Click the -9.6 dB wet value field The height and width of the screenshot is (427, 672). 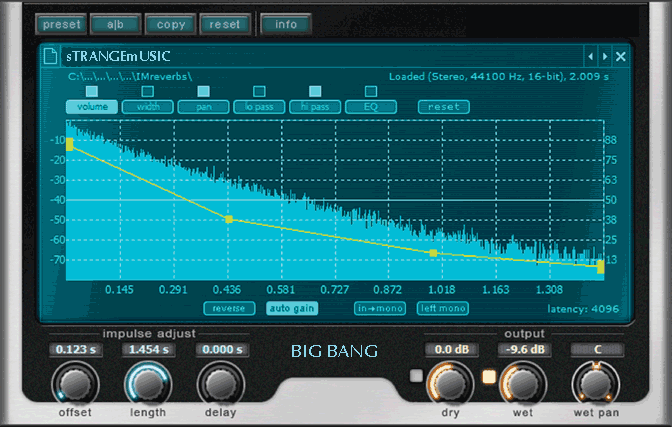pos(525,350)
